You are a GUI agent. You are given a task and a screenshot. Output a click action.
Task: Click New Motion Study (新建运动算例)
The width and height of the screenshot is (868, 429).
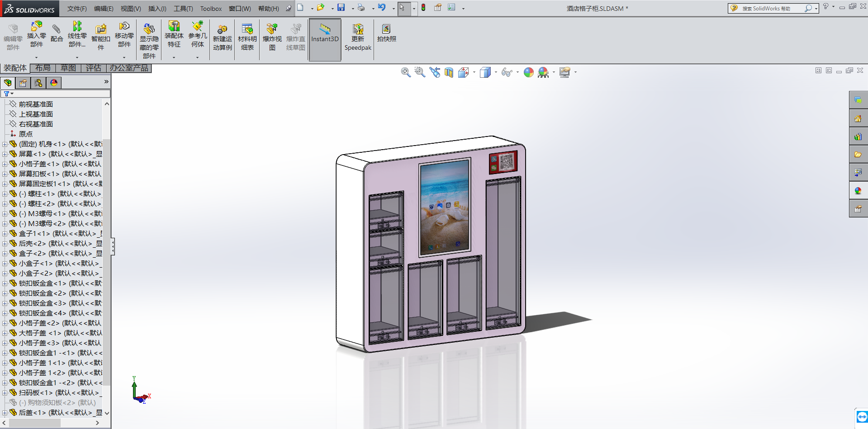click(x=222, y=37)
